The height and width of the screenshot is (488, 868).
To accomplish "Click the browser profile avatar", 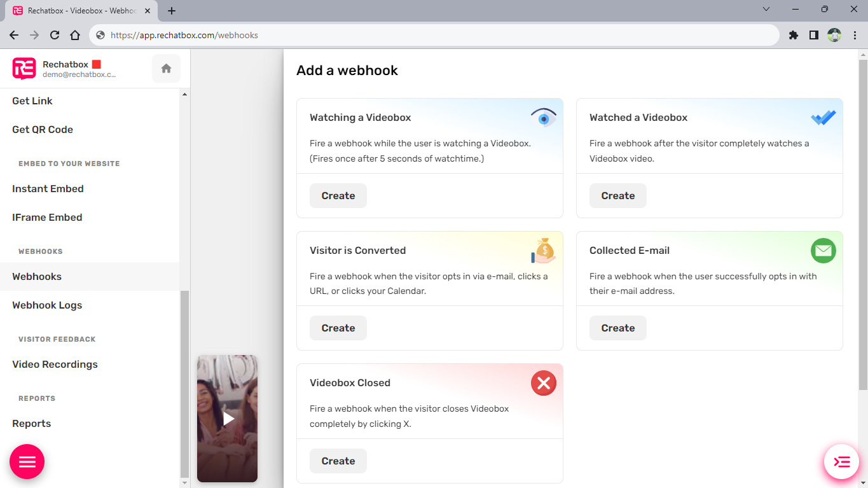I will click(x=834, y=36).
